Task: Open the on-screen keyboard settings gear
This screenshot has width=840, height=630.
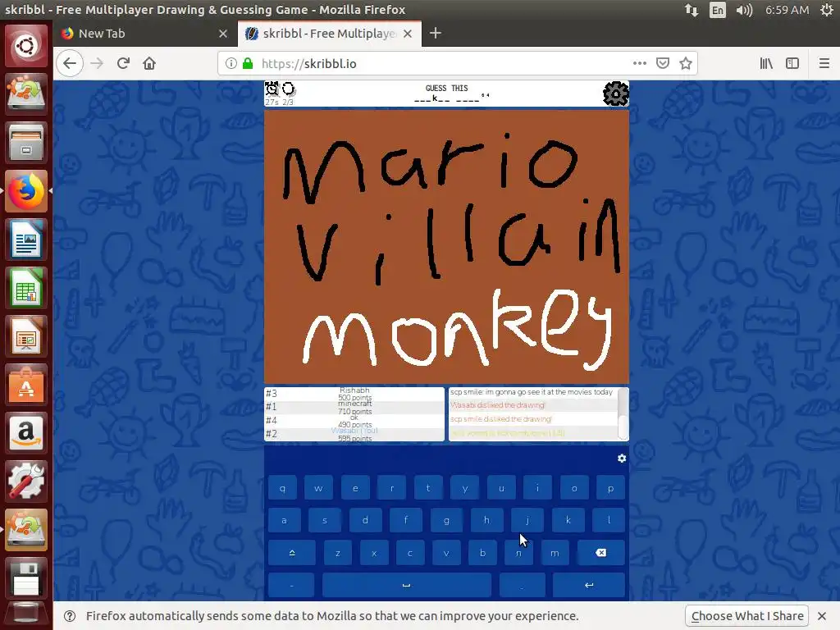Action: (622, 458)
